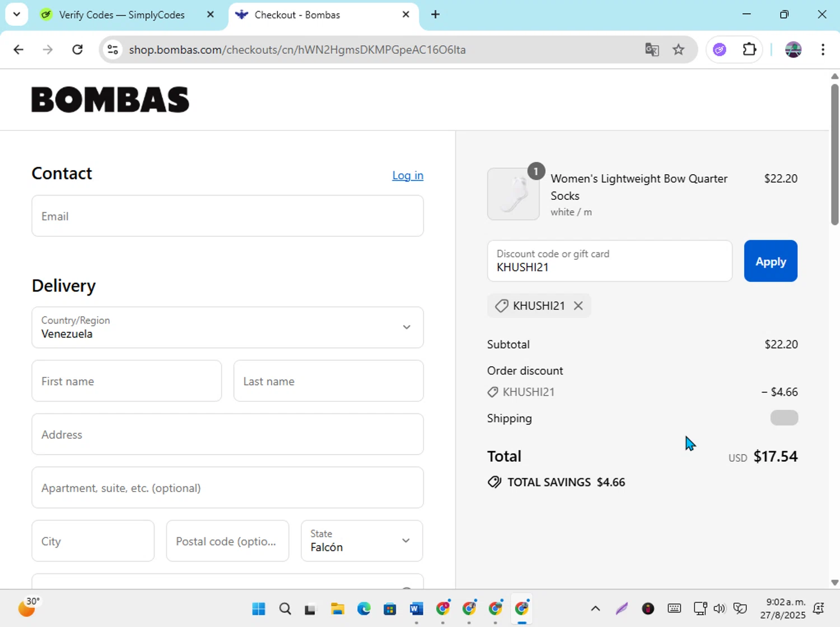
Task: Show hidden system tray icons
Action: pyautogui.click(x=595, y=609)
